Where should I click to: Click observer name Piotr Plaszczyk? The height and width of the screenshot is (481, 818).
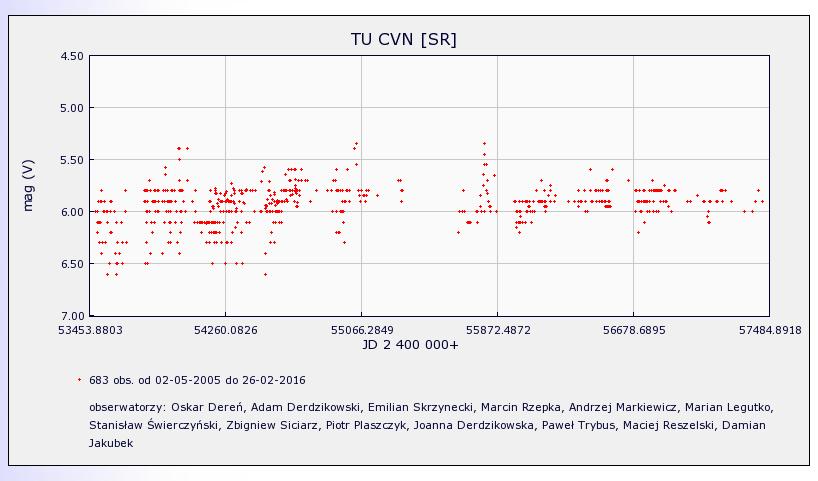click(365, 425)
